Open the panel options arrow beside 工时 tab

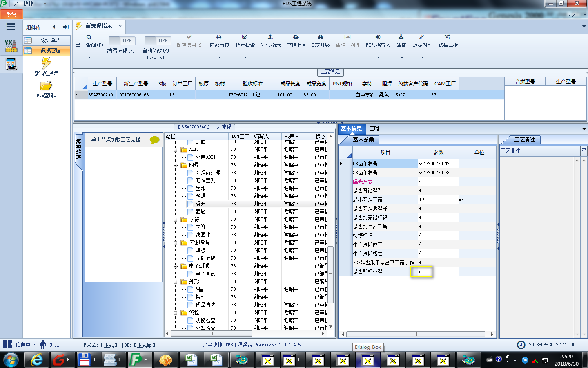(x=584, y=129)
